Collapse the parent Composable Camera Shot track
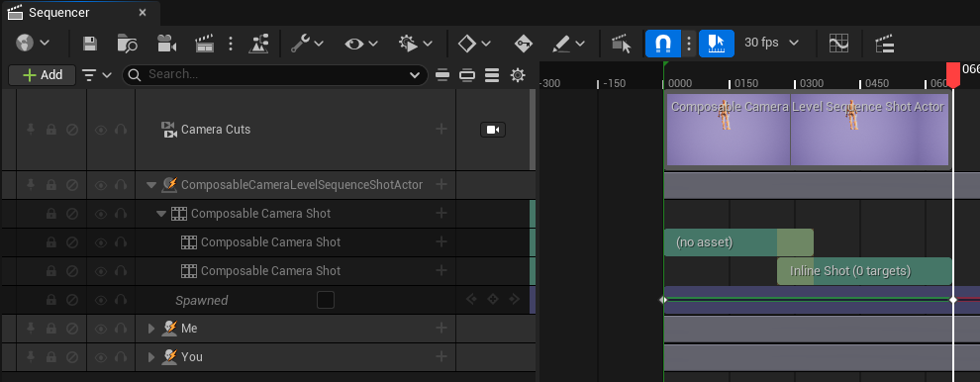The height and width of the screenshot is (382, 980). [160, 214]
